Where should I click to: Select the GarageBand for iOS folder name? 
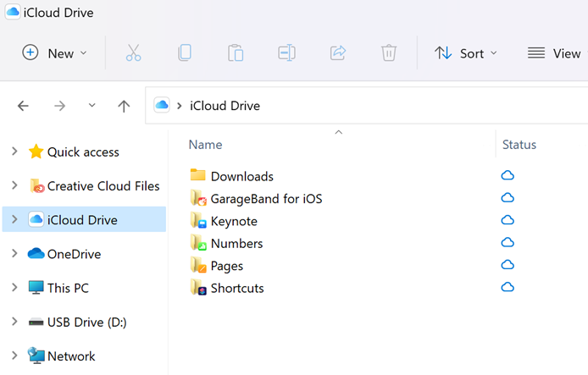point(266,199)
